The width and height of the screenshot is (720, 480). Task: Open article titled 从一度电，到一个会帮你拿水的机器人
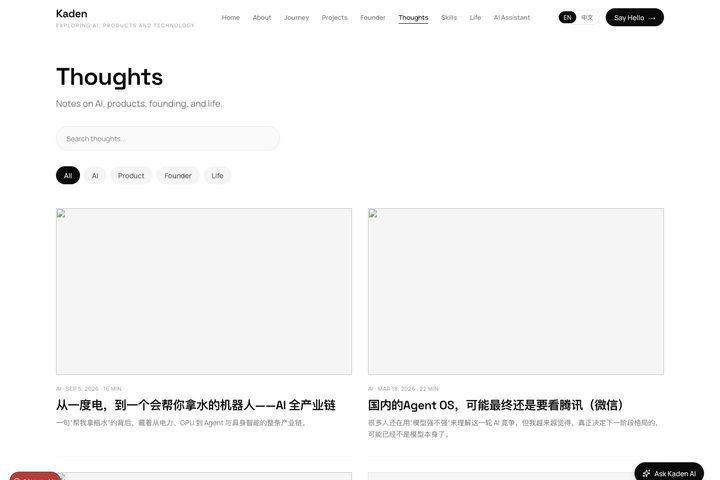tap(196, 405)
